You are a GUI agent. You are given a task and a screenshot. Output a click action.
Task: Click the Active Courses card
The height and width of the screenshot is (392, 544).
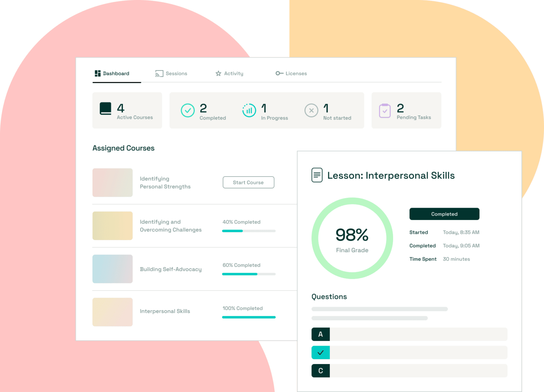pos(127,110)
